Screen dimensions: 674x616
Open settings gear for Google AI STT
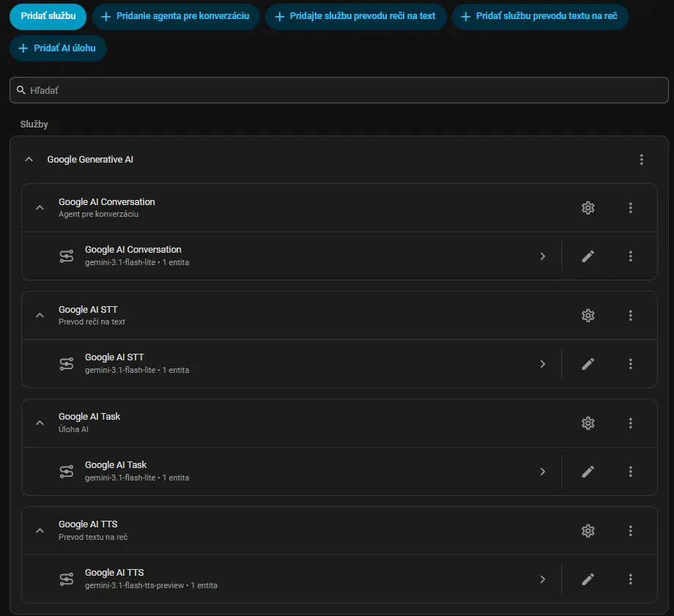tap(588, 316)
